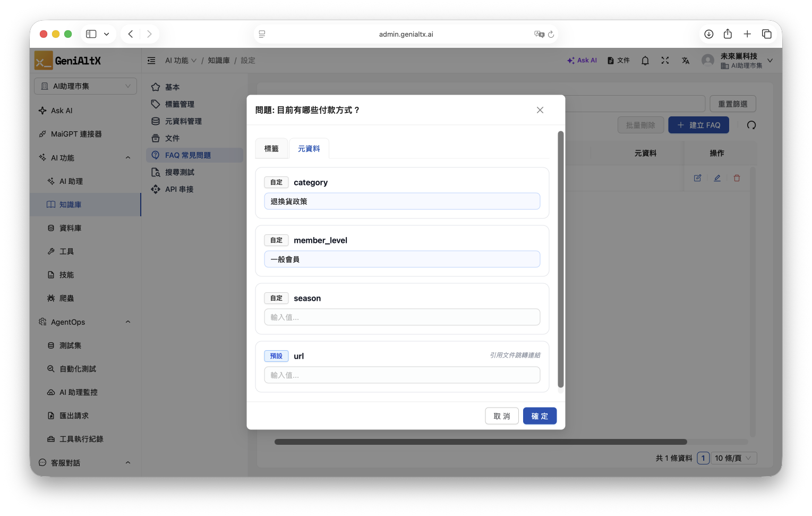Click the red delete trash icon
The width and height of the screenshot is (812, 516).
(x=737, y=178)
